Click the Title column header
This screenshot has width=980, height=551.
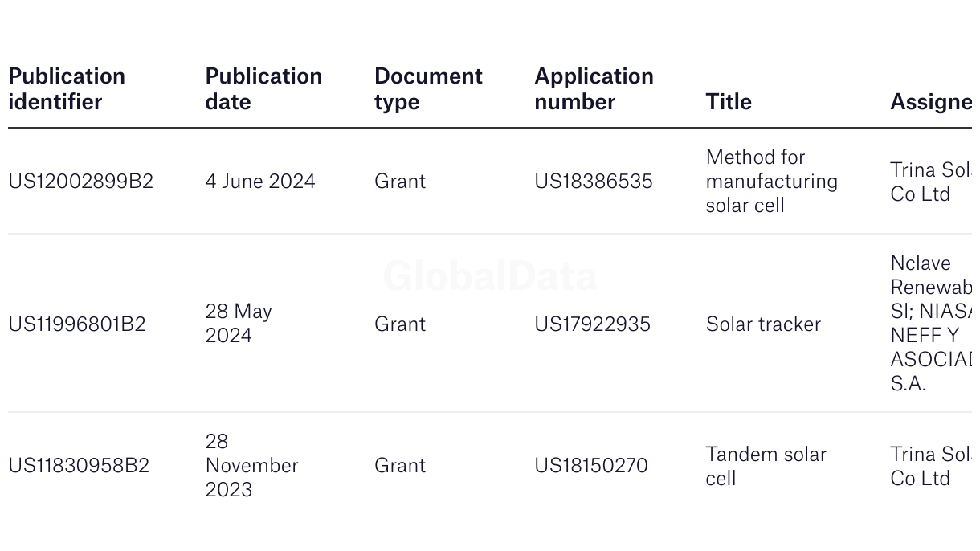pyautogui.click(x=729, y=102)
